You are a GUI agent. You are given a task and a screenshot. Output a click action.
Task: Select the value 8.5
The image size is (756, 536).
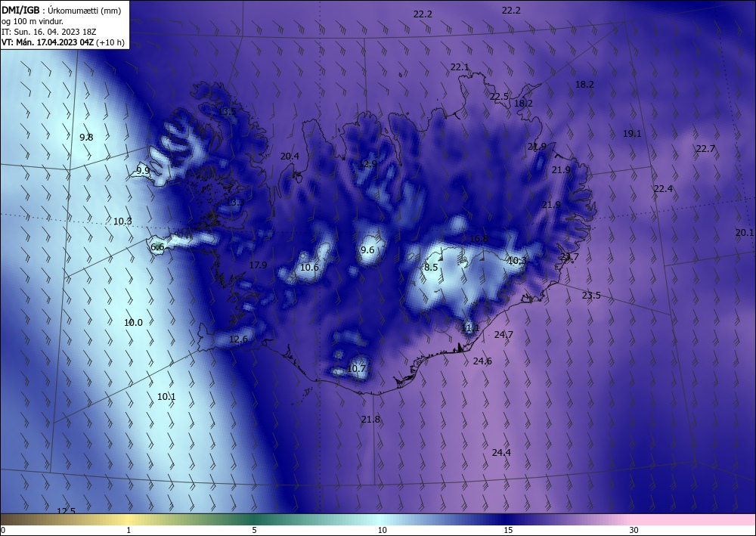[431, 268]
